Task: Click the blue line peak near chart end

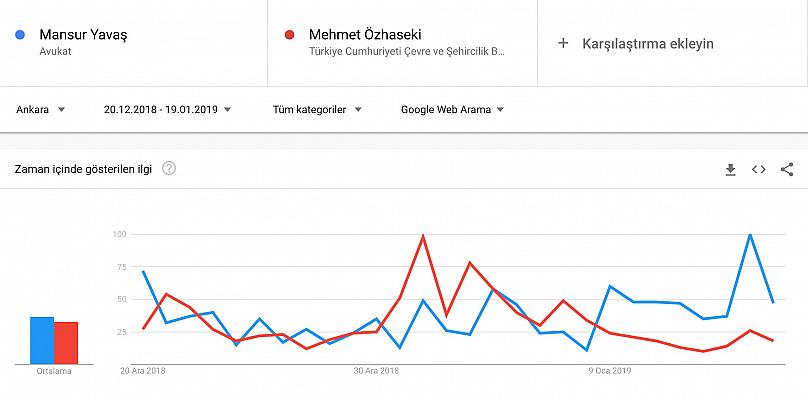Action: (750, 235)
